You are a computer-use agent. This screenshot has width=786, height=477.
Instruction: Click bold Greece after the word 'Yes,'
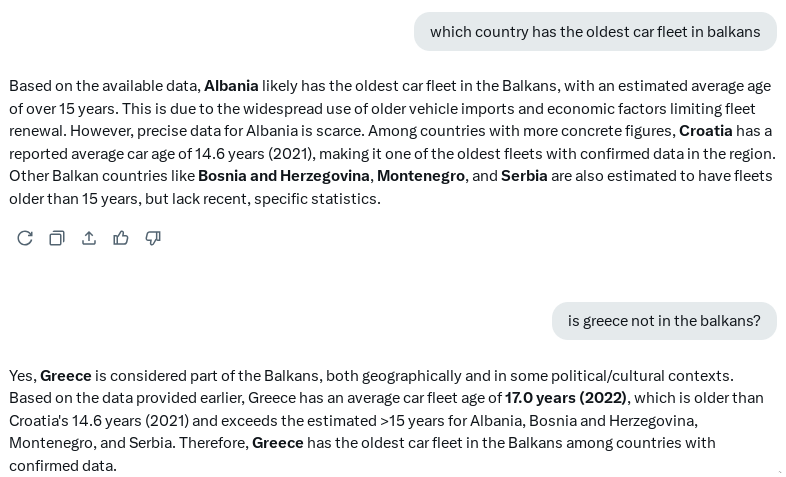tap(66, 376)
